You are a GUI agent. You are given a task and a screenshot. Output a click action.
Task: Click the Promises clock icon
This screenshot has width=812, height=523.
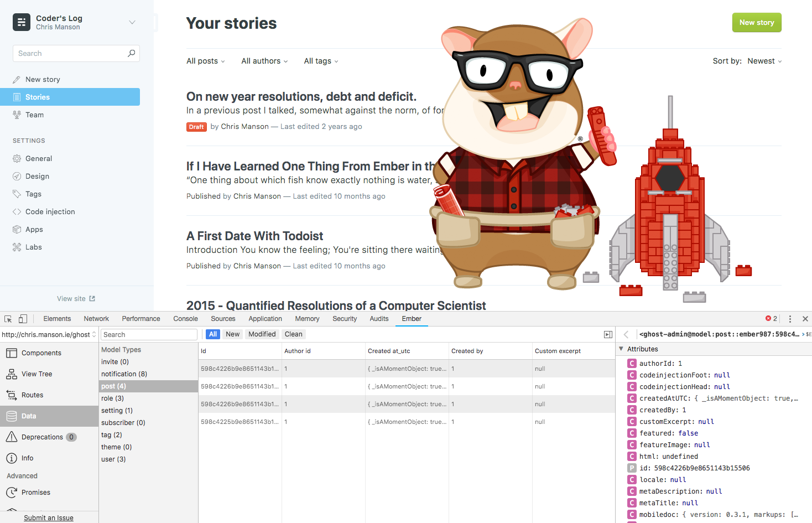pos(12,493)
